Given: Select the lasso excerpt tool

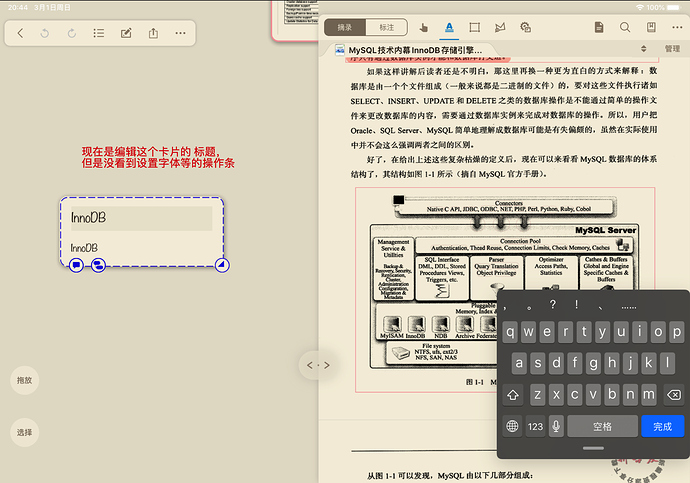Looking at the screenshot, I should (500, 27).
